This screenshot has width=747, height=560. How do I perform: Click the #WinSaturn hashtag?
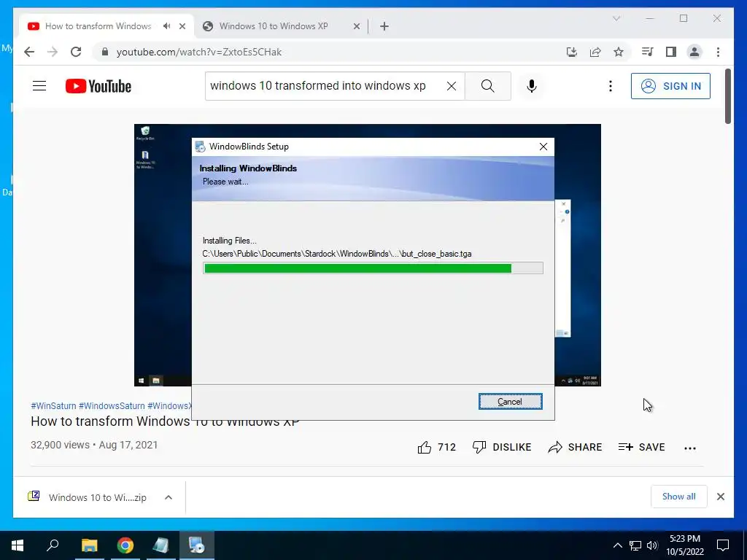click(53, 405)
